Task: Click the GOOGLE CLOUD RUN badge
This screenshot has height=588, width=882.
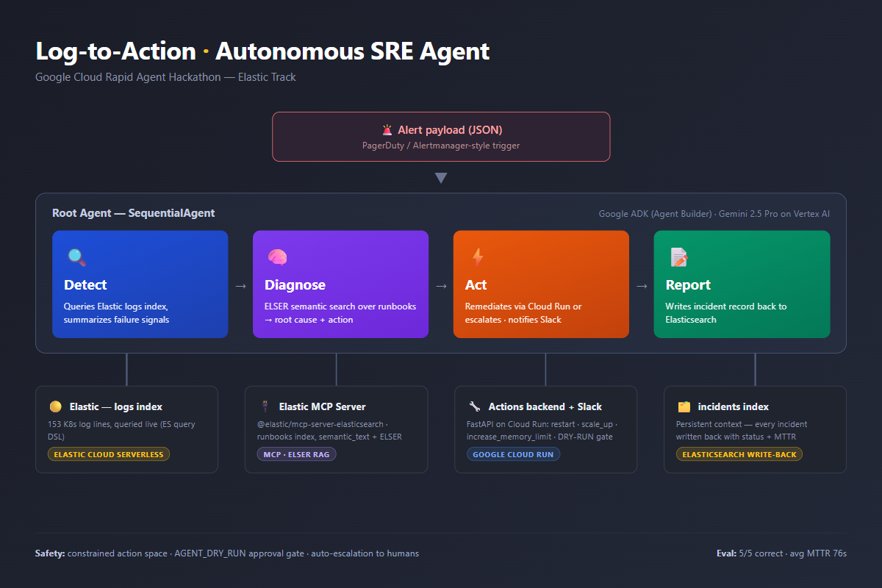Action: [x=513, y=454]
